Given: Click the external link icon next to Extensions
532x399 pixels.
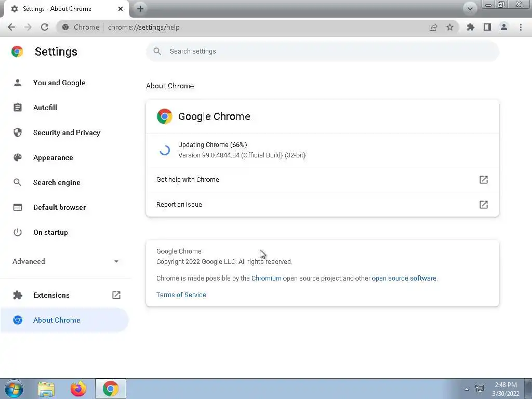Looking at the screenshot, I should pyautogui.click(x=116, y=295).
